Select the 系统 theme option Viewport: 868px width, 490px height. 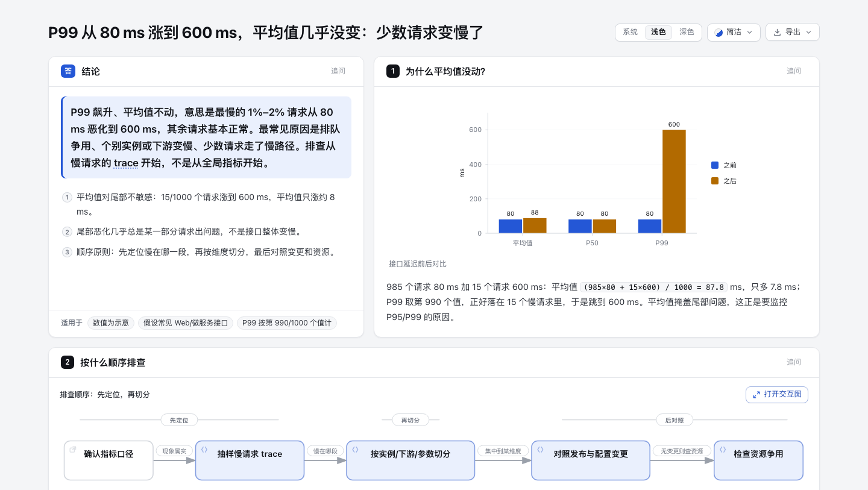click(x=630, y=32)
